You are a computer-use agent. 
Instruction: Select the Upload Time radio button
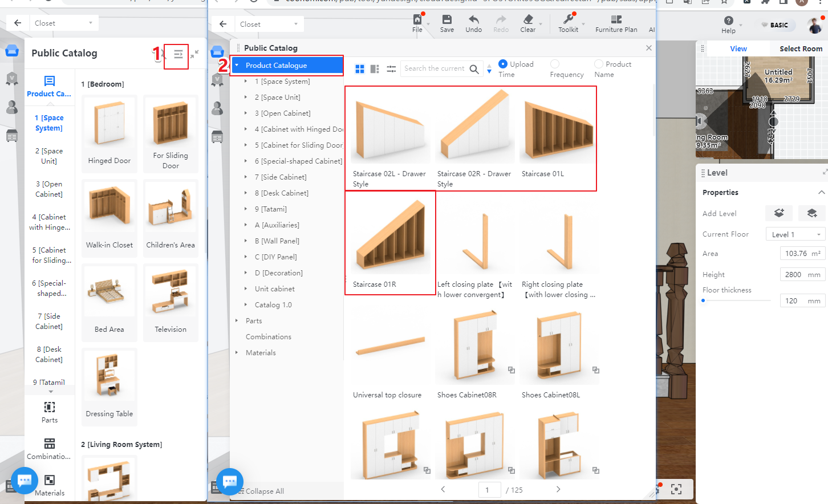[x=503, y=64]
